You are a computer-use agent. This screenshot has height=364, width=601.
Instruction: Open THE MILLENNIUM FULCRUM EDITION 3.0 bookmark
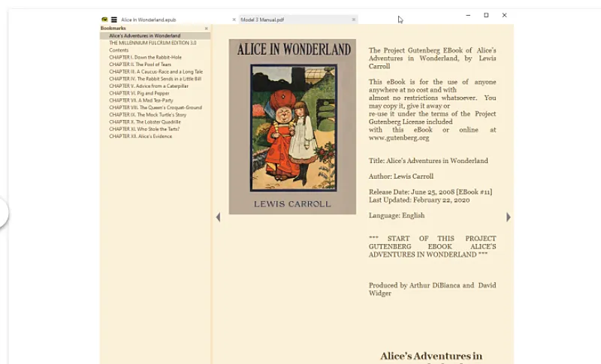coord(153,43)
